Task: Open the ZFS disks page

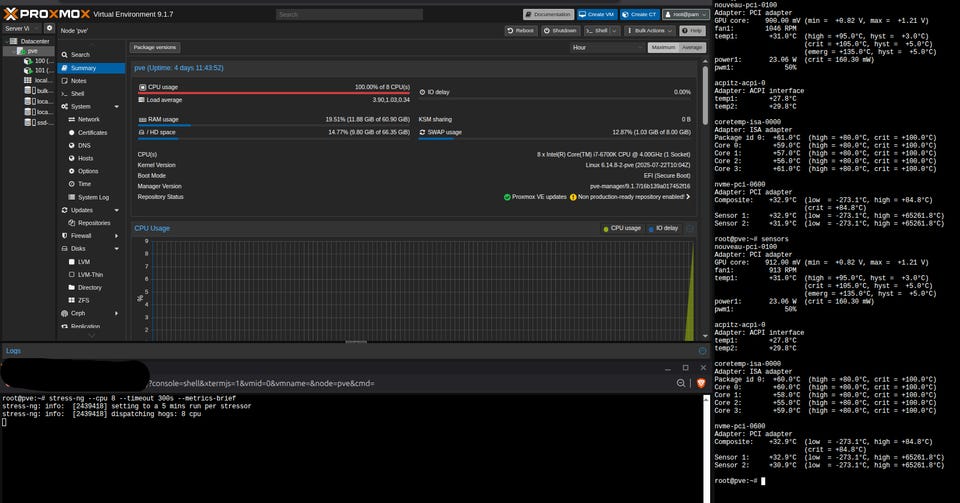Action: (x=83, y=300)
